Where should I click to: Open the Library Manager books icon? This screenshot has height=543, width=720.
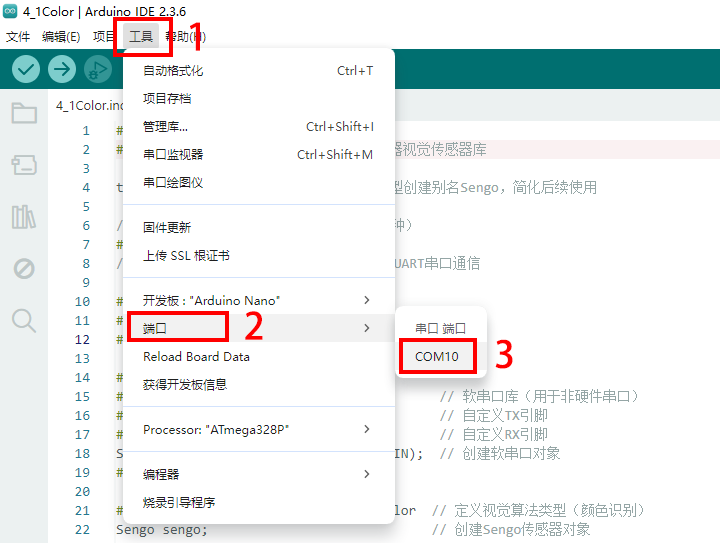(x=24, y=217)
